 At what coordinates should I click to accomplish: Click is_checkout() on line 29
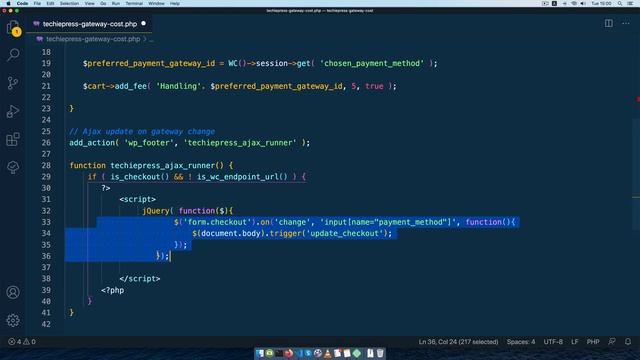[140, 177]
